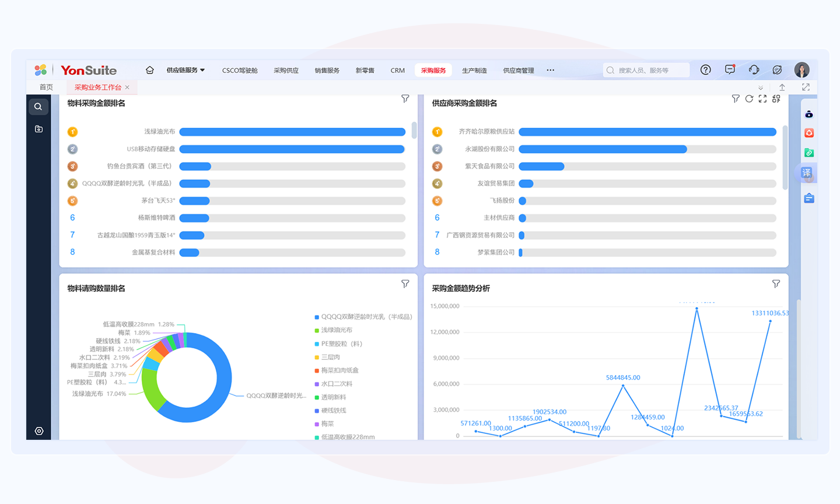Click the 搜索人员、服务等 search field
Viewport: 840px width, 504px height.
pos(646,71)
